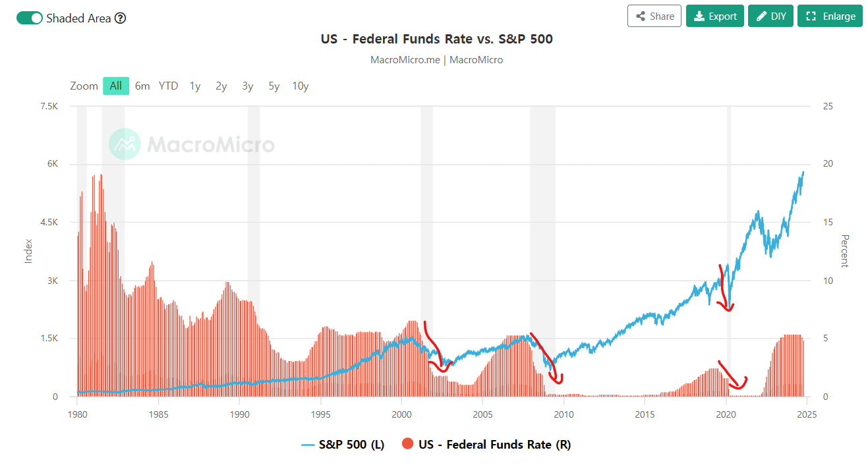Choose the YTD zoom range
This screenshot has width=868, height=475.
[169, 86]
